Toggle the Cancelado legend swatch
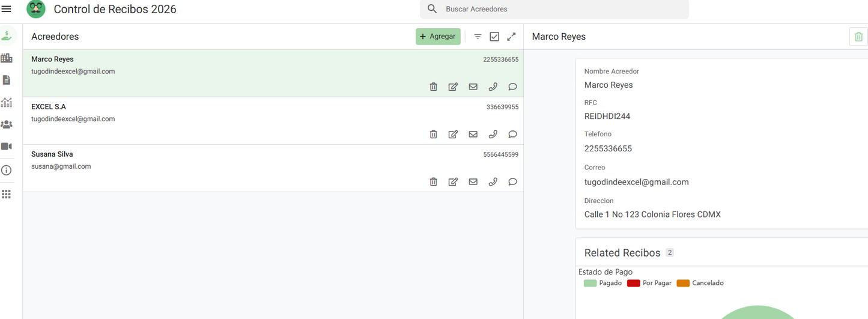The width and height of the screenshot is (868, 319). tap(683, 283)
